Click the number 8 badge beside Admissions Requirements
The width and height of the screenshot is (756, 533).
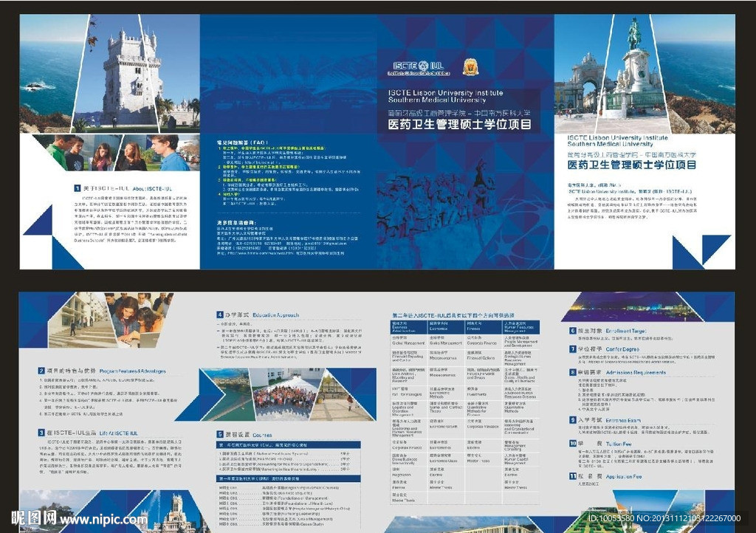point(573,372)
